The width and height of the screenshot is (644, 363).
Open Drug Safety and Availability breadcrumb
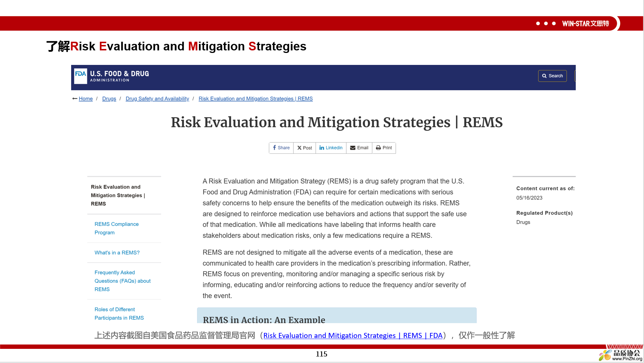(157, 99)
